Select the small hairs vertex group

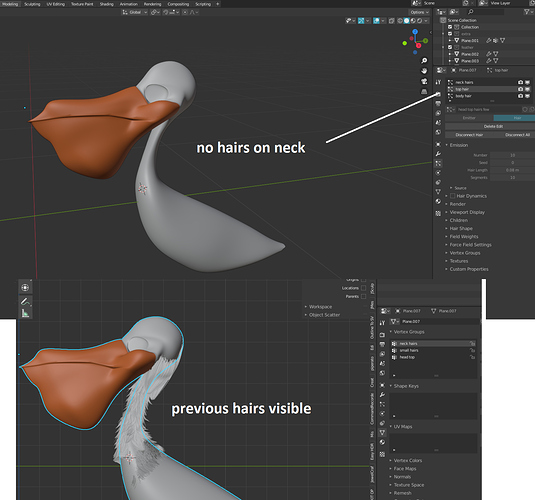pyautogui.click(x=433, y=351)
